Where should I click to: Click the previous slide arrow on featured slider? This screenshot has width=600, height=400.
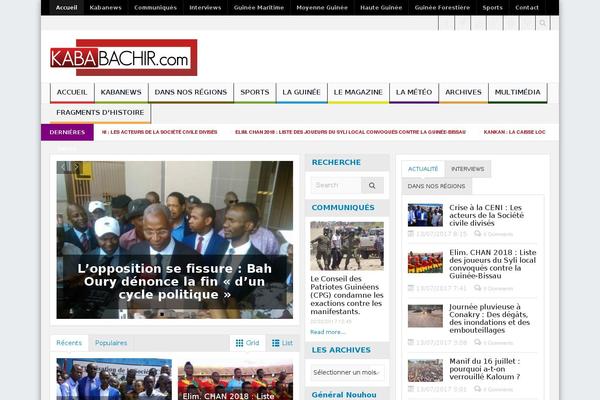tap(64, 167)
